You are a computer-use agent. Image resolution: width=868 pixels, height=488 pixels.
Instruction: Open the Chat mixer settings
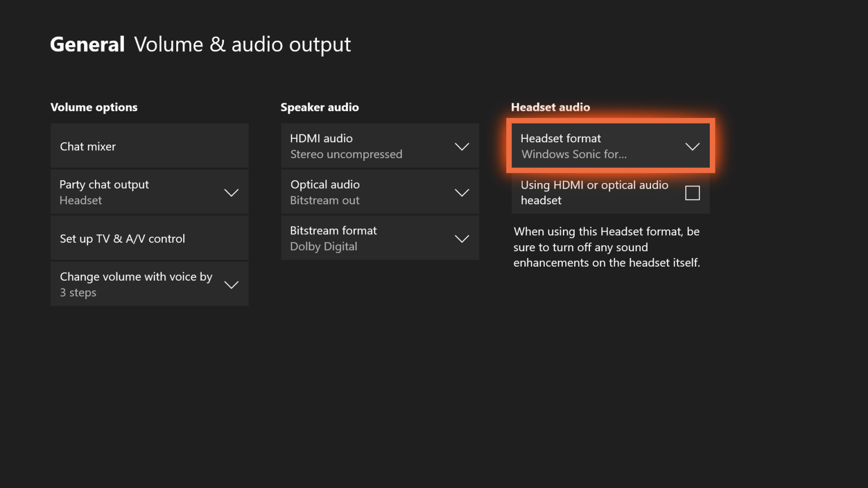tap(149, 146)
